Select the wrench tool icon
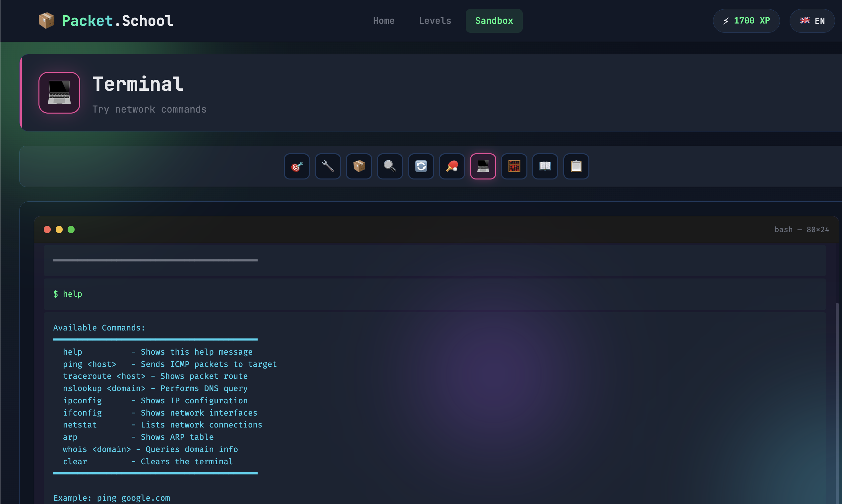The image size is (842, 504). coord(328,167)
